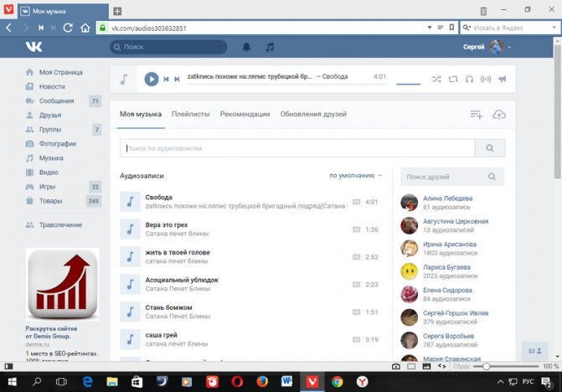Open the по умолчанию sort dropdown

pos(355,176)
